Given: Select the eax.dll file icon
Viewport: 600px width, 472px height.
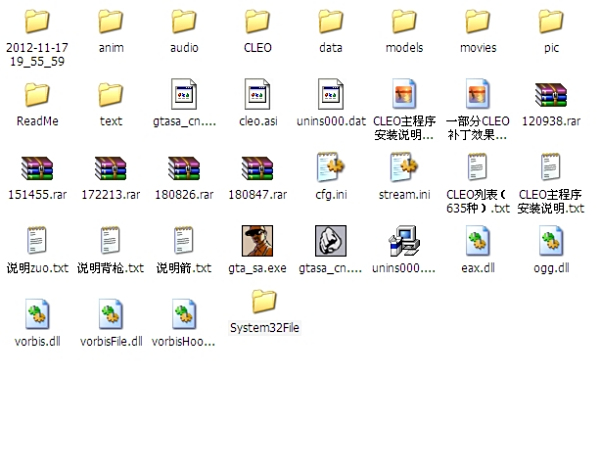Looking at the screenshot, I should click(478, 241).
